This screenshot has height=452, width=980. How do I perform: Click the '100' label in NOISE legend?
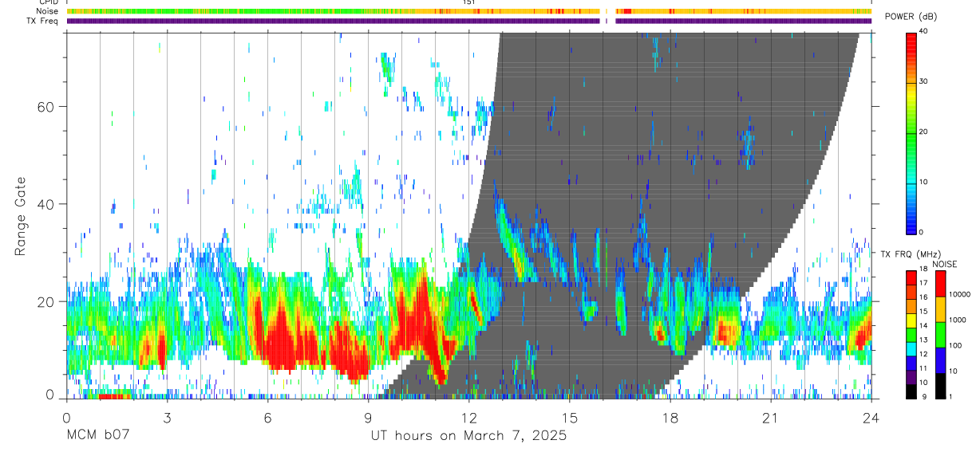pyautogui.click(x=956, y=346)
